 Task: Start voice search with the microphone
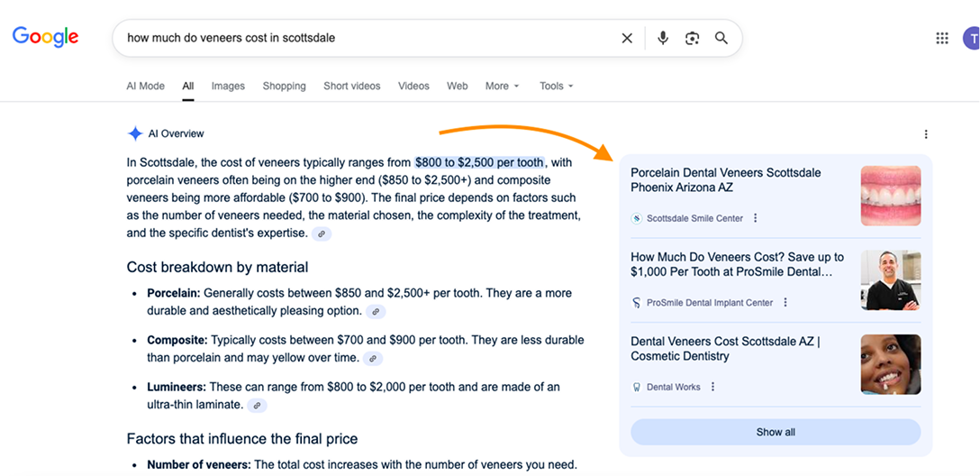(x=663, y=38)
